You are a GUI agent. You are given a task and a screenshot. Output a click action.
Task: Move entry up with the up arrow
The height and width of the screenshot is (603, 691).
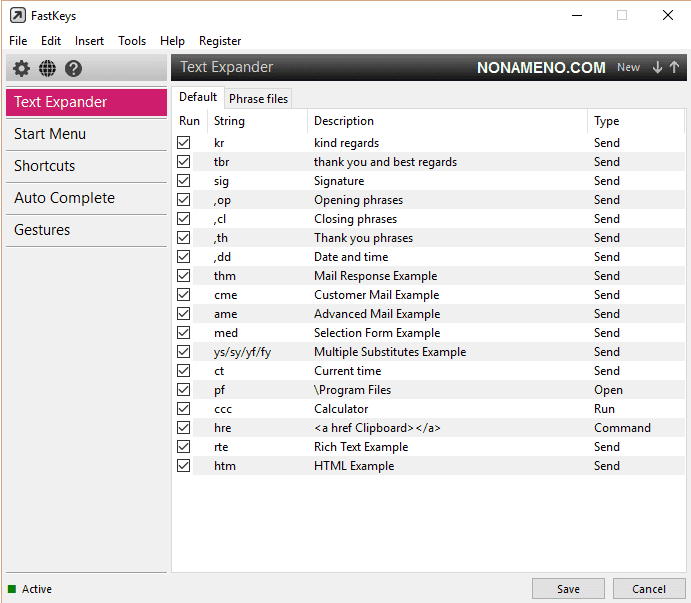coord(674,67)
